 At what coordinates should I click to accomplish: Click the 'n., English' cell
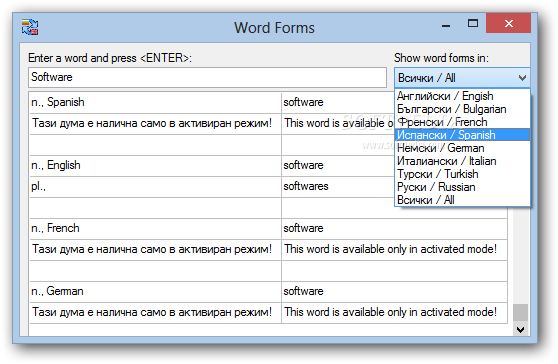[x=156, y=165]
